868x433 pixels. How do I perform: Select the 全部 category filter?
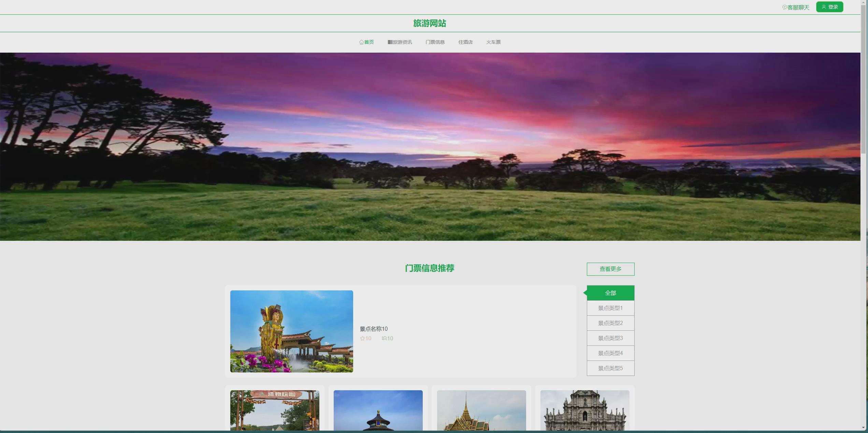click(610, 293)
